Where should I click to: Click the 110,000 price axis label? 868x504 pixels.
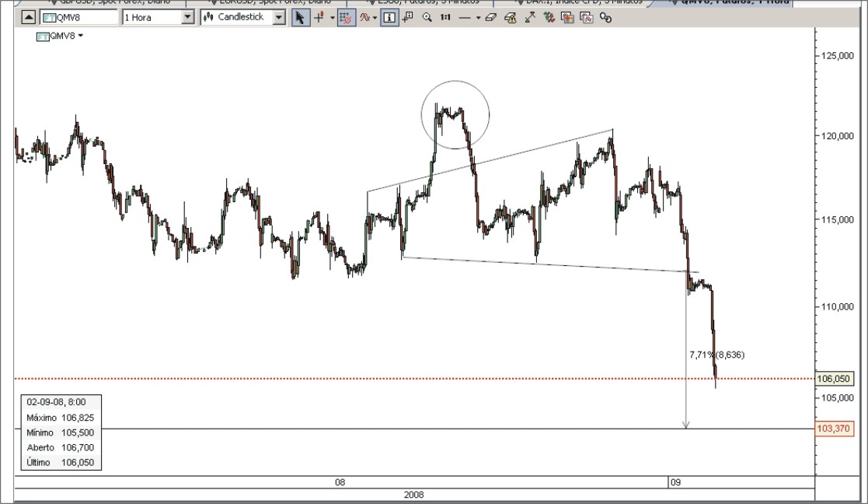[838, 306]
